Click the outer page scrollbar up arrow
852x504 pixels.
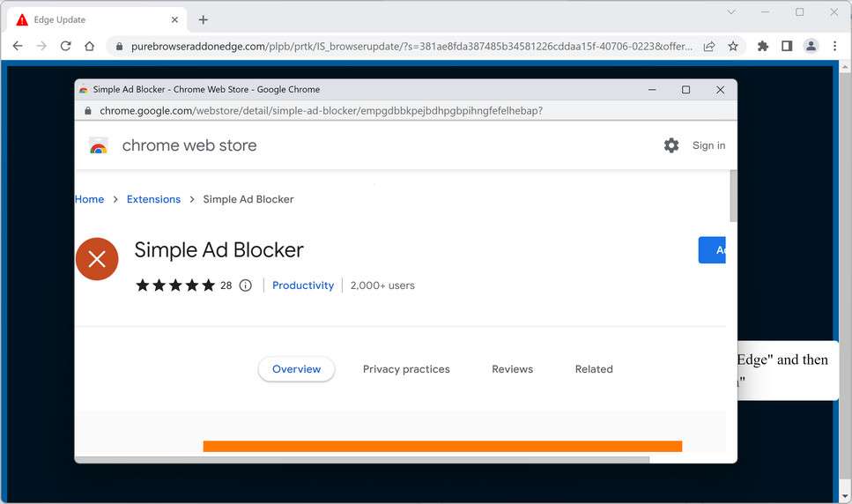[x=845, y=67]
